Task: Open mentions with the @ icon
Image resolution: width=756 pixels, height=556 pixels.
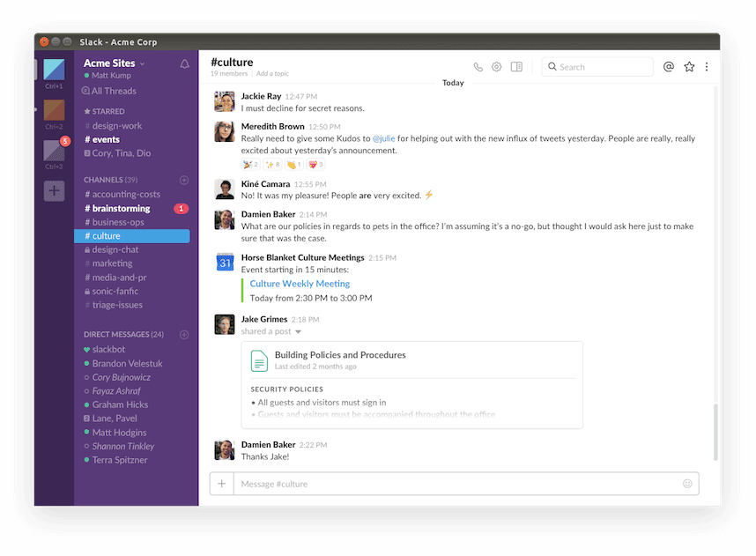Action: [668, 67]
